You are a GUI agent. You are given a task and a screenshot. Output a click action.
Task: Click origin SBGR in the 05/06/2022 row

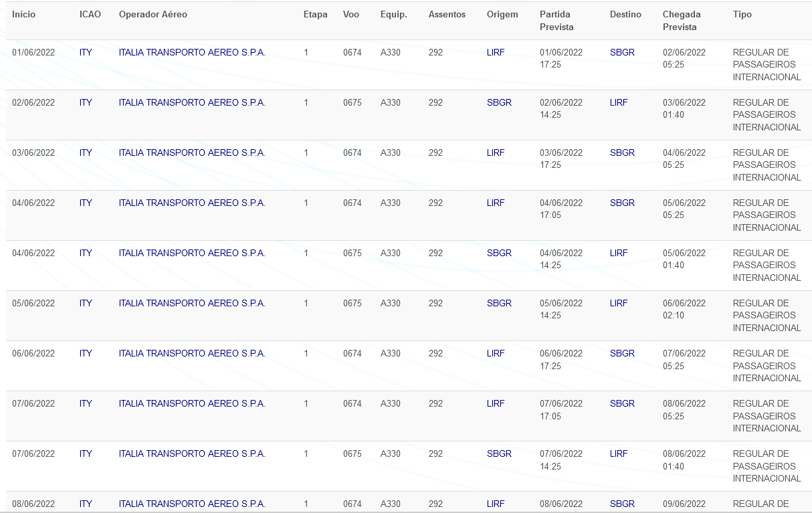(499, 303)
